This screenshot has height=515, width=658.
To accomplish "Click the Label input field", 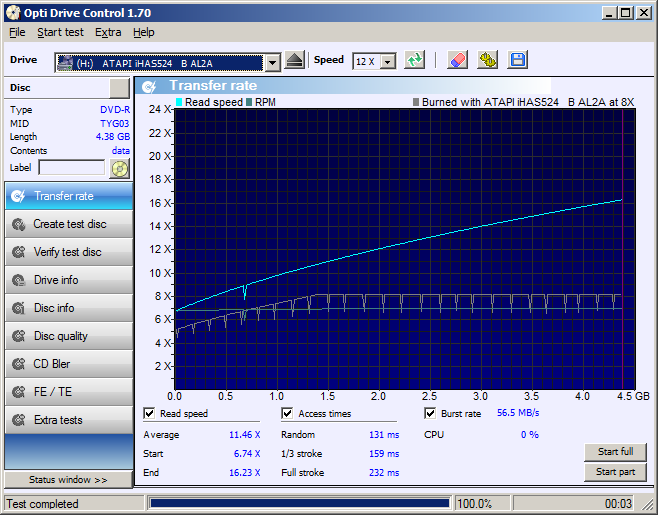I will click(71, 168).
